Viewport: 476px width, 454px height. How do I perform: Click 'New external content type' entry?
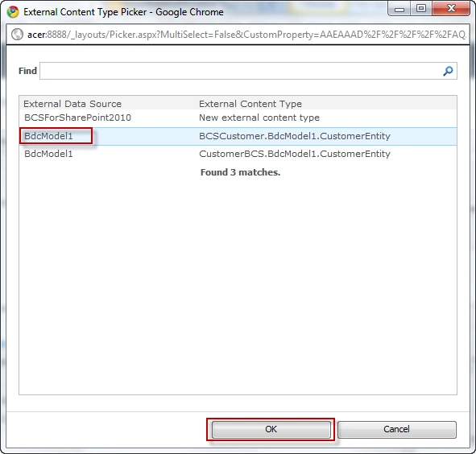259,118
